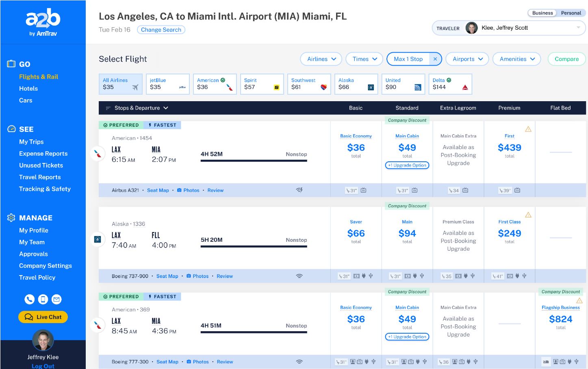Viewport: 588px width, 369px height.
Task: Click +1 Upgrade Option on flight 1454
Action: tap(407, 165)
